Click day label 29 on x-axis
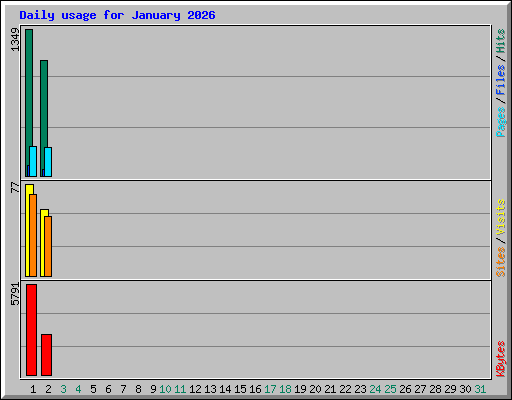This screenshot has width=512, height=400. click(x=450, y=389)
